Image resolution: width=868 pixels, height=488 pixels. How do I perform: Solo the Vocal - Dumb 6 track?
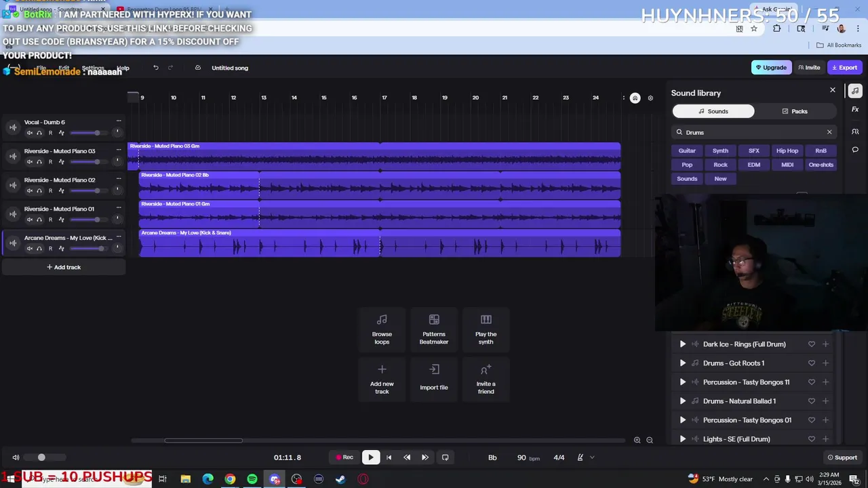tap(39, 133)
